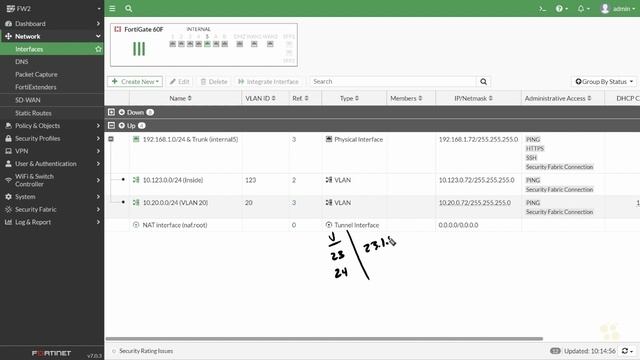This screenshot has height=360, width=640.
Task: Click the Log & Report chart icon
Action: point(8,222)
